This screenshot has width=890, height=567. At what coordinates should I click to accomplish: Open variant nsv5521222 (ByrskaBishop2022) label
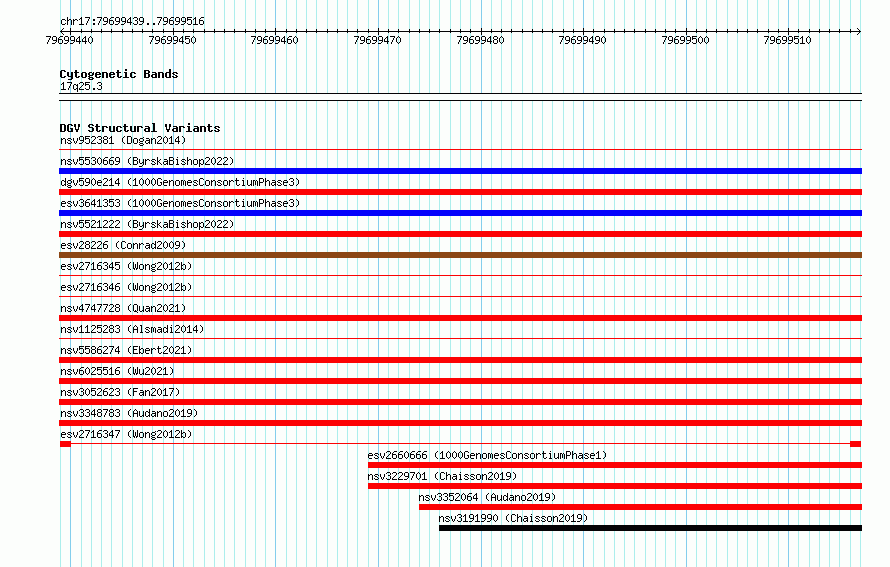click(x=147, y=224)
